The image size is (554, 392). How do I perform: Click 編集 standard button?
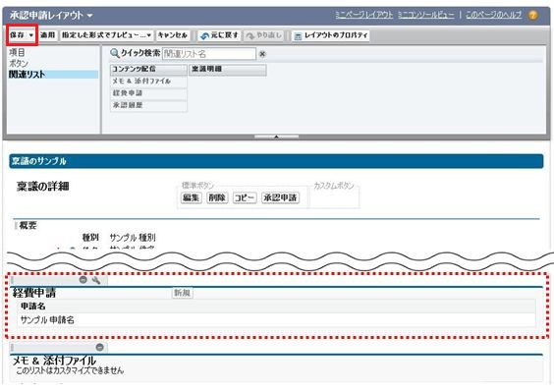[x=192, y=197]
